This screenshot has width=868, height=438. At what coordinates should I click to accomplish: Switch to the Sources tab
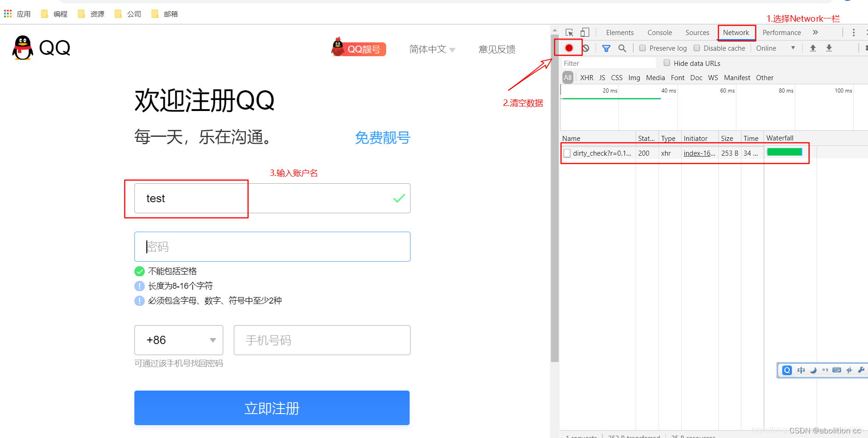click(697, 33)
